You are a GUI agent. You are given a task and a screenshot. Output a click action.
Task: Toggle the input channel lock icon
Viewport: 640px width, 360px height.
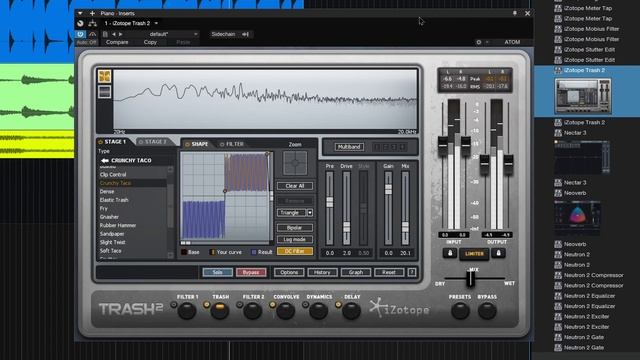coord(450,253)
